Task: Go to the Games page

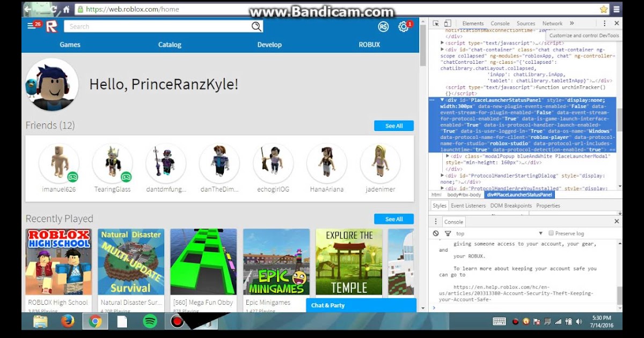Action: 70,45
